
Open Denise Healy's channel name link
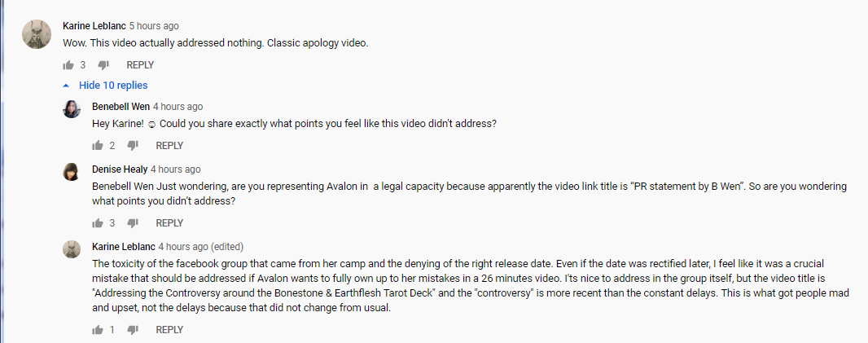120,169
